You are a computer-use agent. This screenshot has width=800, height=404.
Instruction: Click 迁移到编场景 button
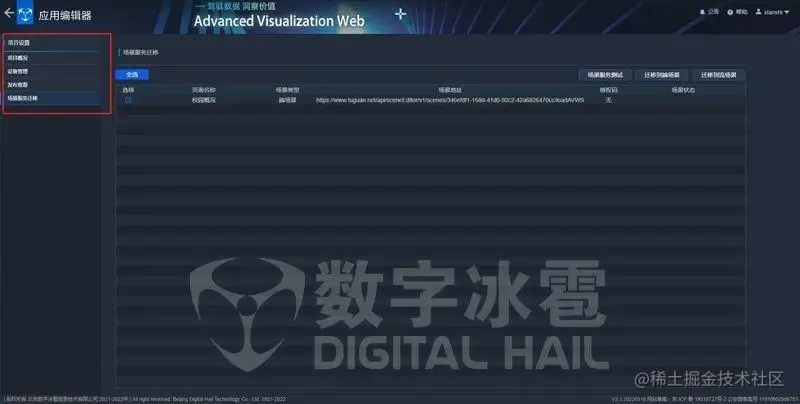(662, 75)
